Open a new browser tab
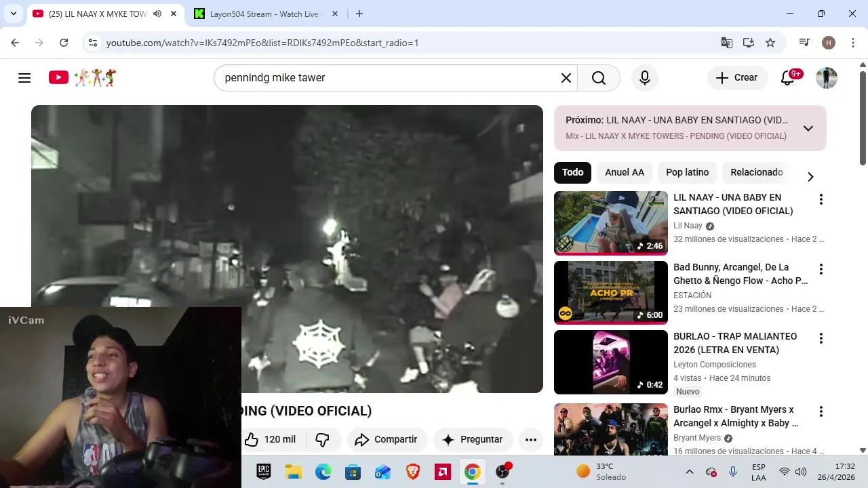The width and height of the screenshot is (868, 488). coord(359,14)
